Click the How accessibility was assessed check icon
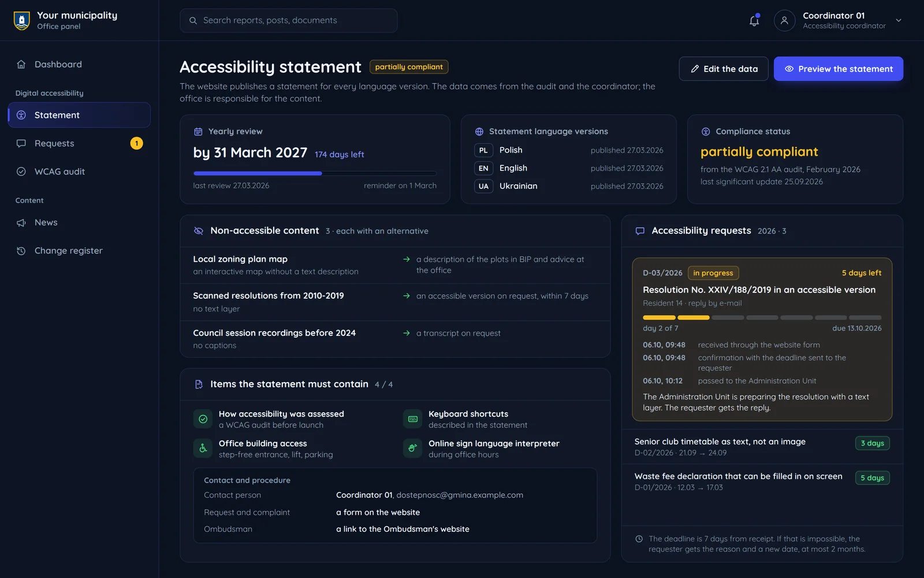Screen dimensions: 924x578 [x=203, y=419]
